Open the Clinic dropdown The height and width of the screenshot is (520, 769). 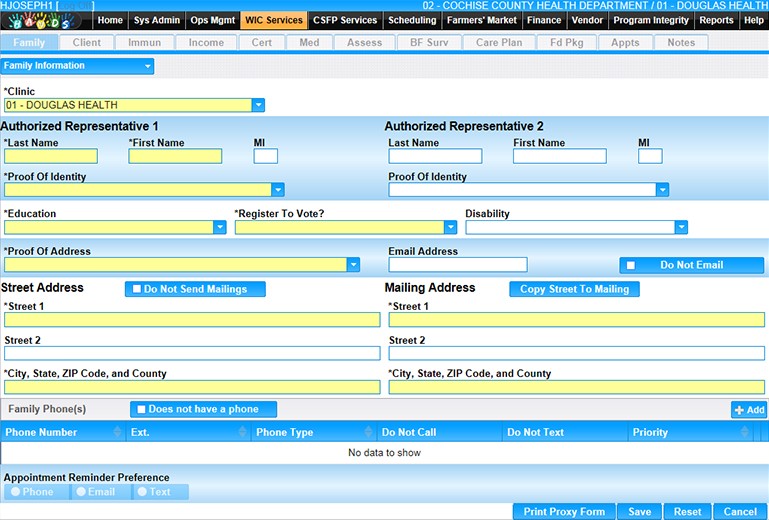(258, 105)
